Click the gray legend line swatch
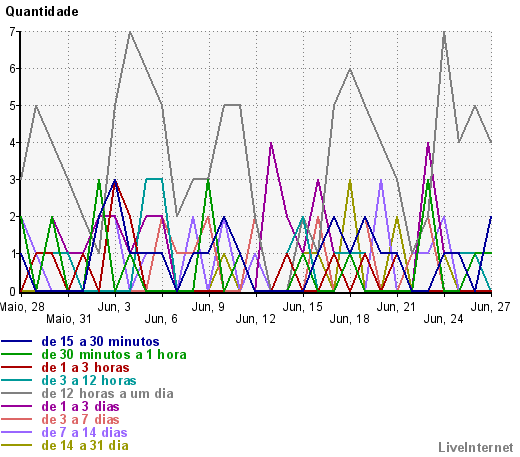This screenshot has height=457, width=520. [x=17, y=393]
